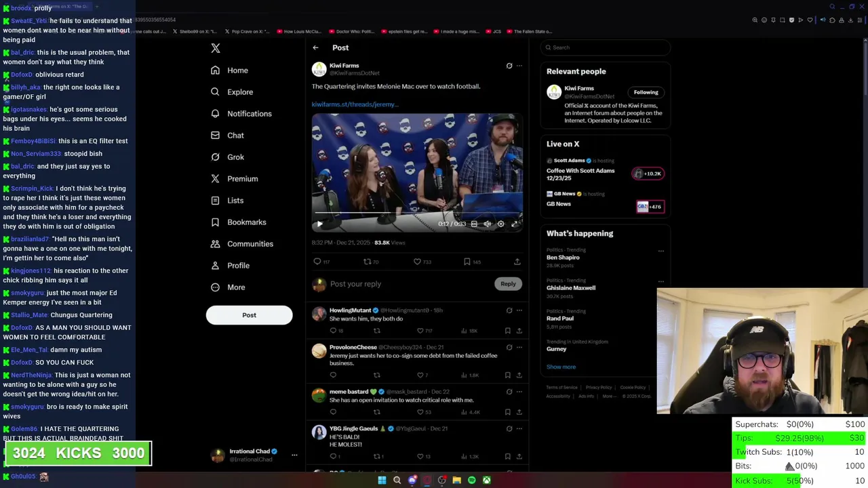This screenshot has height=488, width=868.
Task: Open File Explorer from taskbar
Action: (456, 481)
